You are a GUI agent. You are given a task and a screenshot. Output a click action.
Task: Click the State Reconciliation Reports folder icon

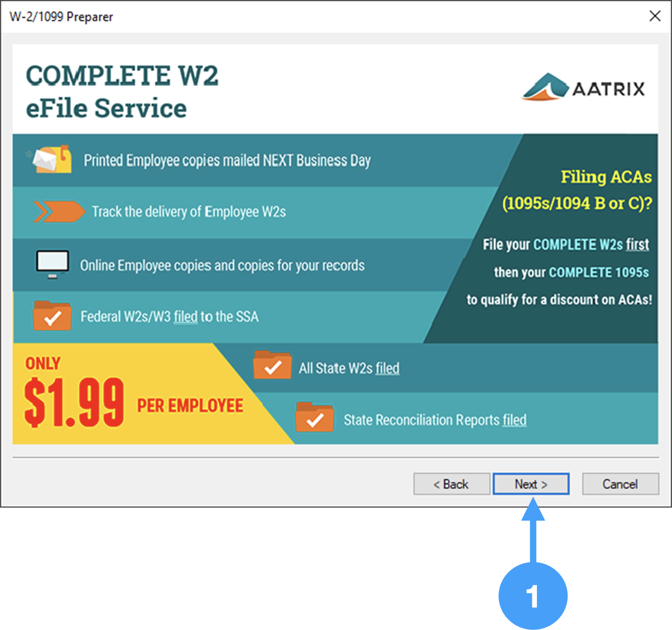click(314, 418)
